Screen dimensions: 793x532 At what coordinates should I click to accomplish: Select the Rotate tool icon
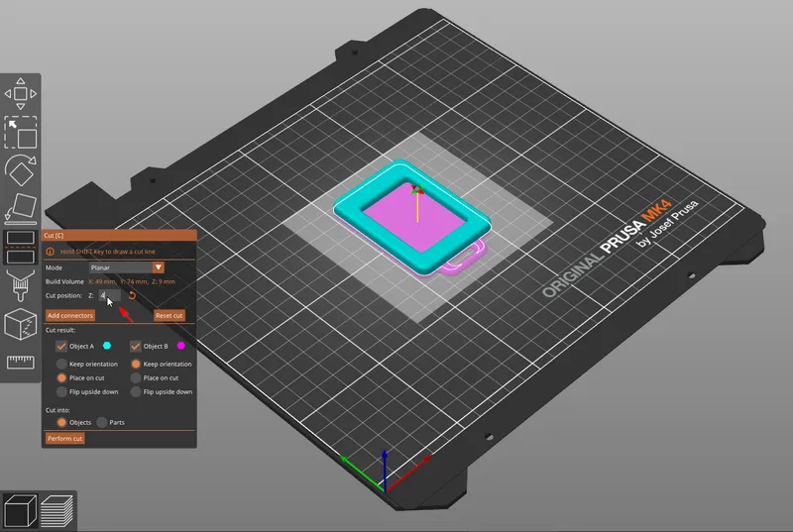coord(20,170)
